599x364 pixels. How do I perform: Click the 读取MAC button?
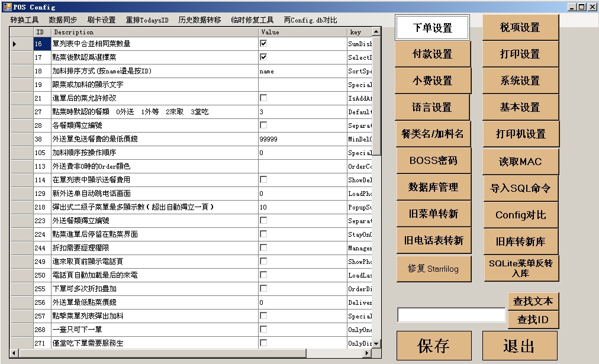point(520,162)
